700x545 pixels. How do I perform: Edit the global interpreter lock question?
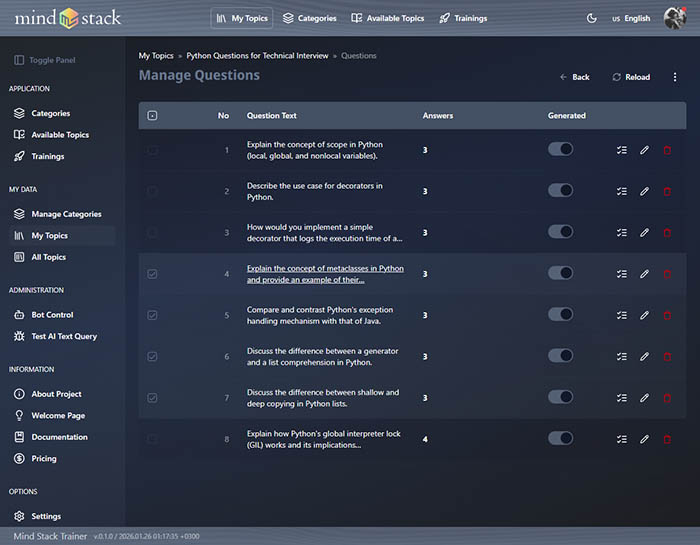coord(644,439)
